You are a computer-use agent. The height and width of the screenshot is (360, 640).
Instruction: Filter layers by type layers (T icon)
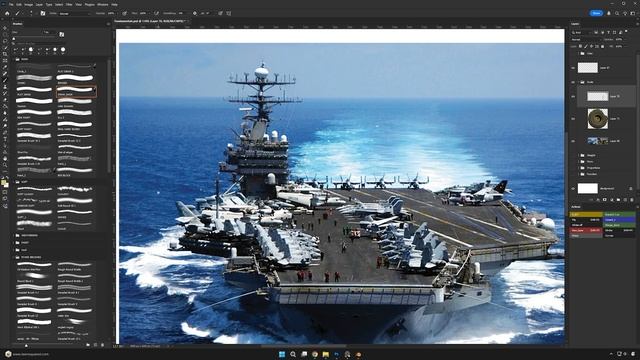click(x=609, y=33)
